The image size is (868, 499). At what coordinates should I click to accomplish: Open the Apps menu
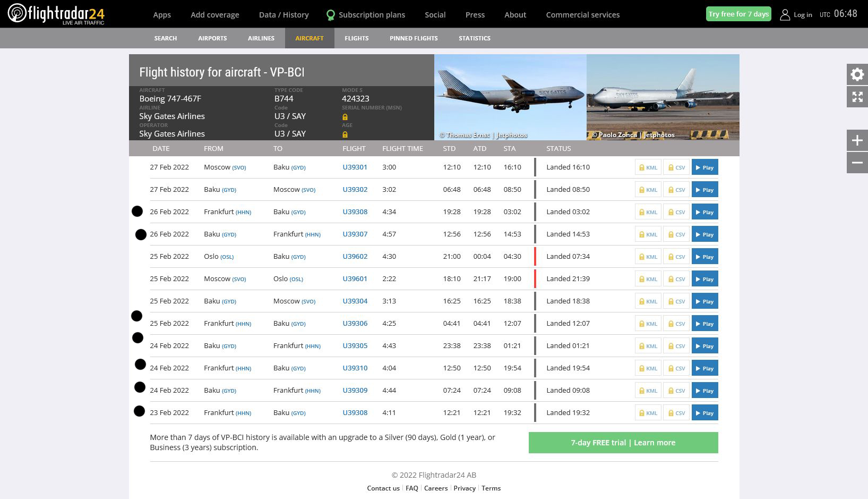[162, 15]
